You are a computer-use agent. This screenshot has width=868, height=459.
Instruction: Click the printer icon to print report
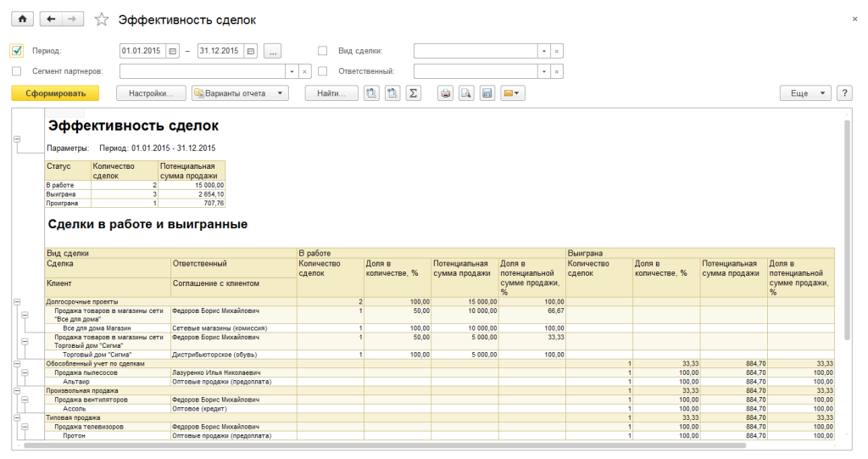445,93
